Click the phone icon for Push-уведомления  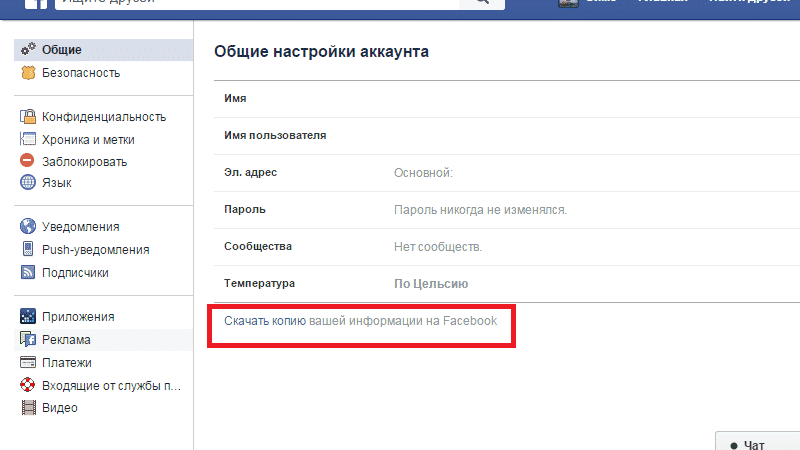[x=28, y=249]
